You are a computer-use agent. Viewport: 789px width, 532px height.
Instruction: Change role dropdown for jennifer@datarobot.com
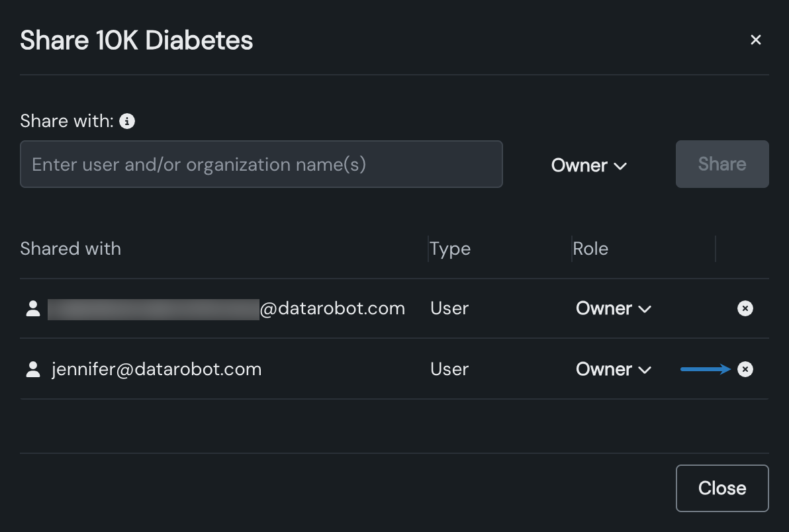(614, 369)
